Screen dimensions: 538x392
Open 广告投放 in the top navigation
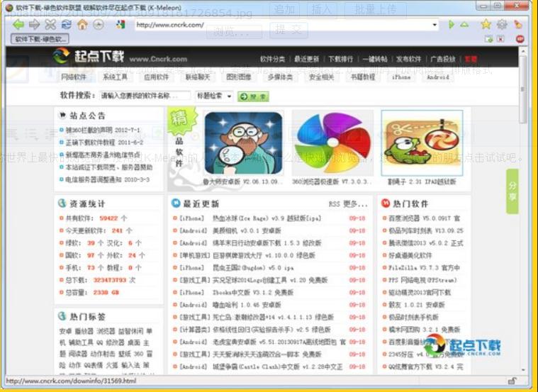[442, 59]
